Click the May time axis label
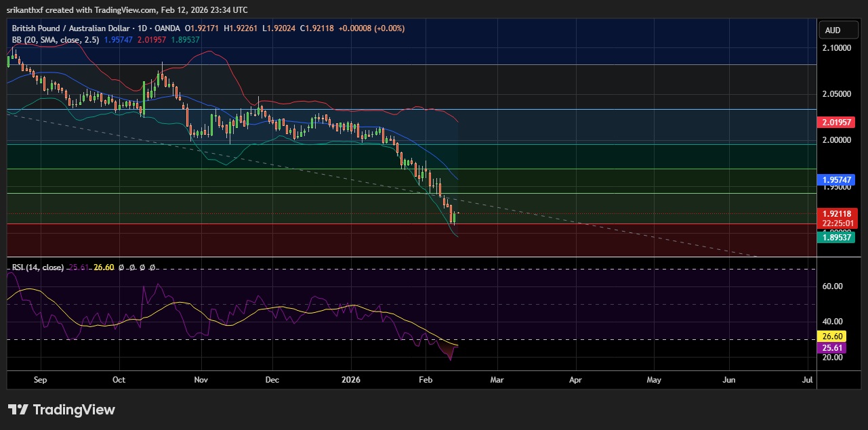Image resolution: width=868 pixels, height=430 pixels. [654, 381]
